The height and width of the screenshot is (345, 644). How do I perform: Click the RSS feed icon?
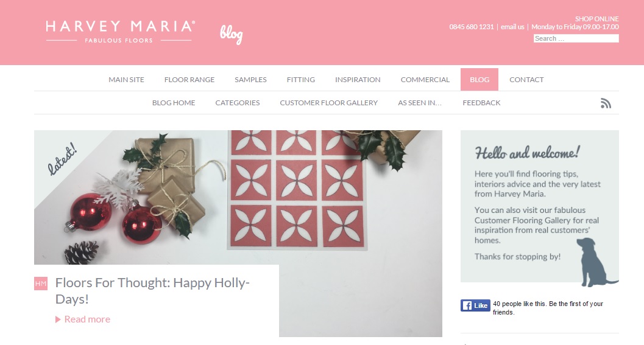[x=606, y=103]
